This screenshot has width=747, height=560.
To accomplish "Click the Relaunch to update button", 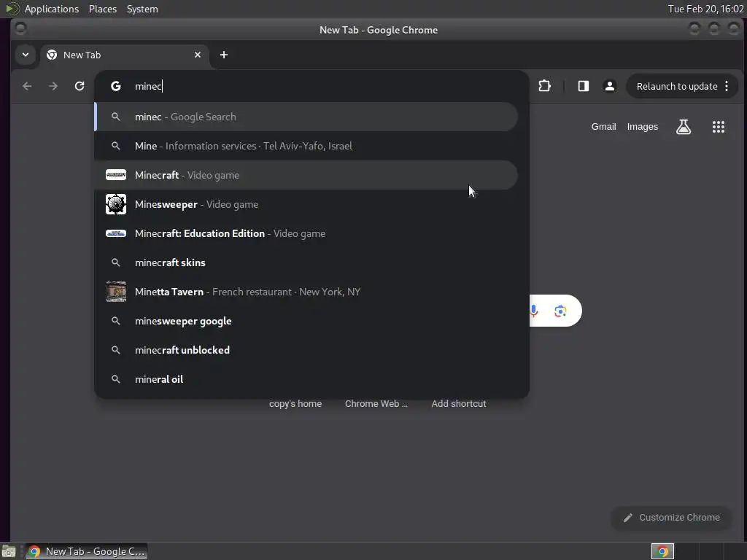I will 677,86.
